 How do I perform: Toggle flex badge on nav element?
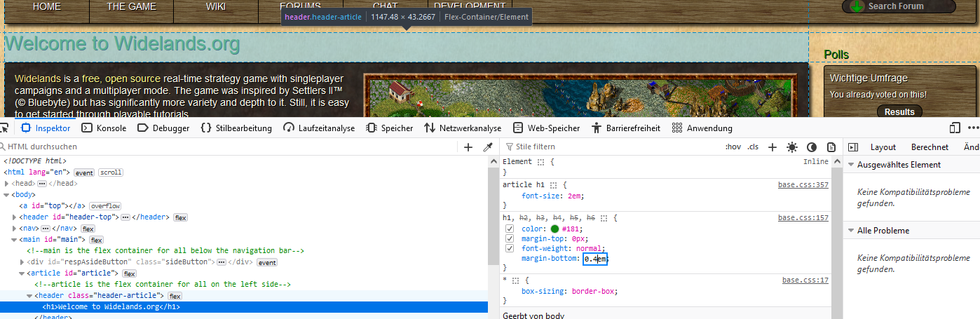click(88, 229)
